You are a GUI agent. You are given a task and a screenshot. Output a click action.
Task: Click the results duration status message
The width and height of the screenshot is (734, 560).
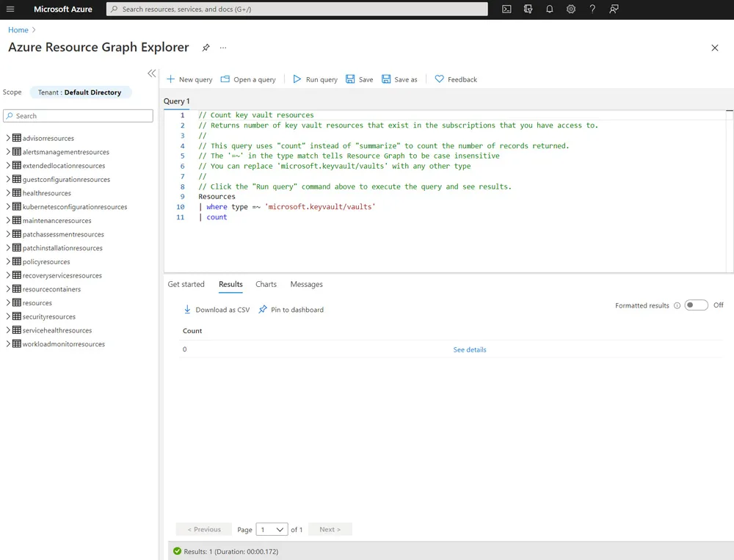tap(231, 552)
